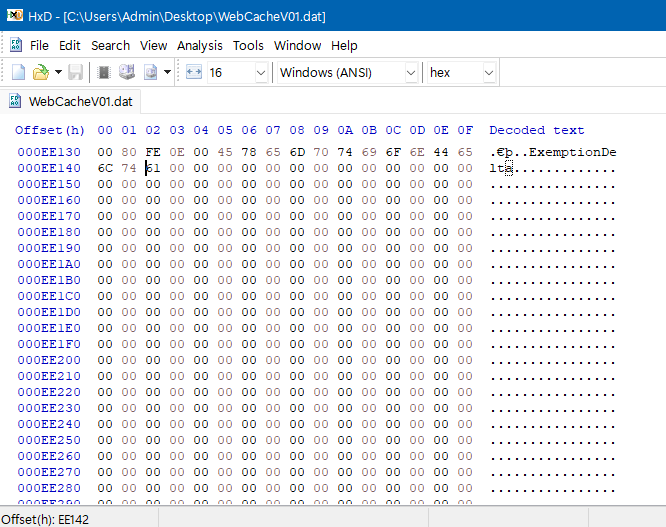
Task: Click the bytes-per-row width arrow icon
Action: click(x=194, y=72)
